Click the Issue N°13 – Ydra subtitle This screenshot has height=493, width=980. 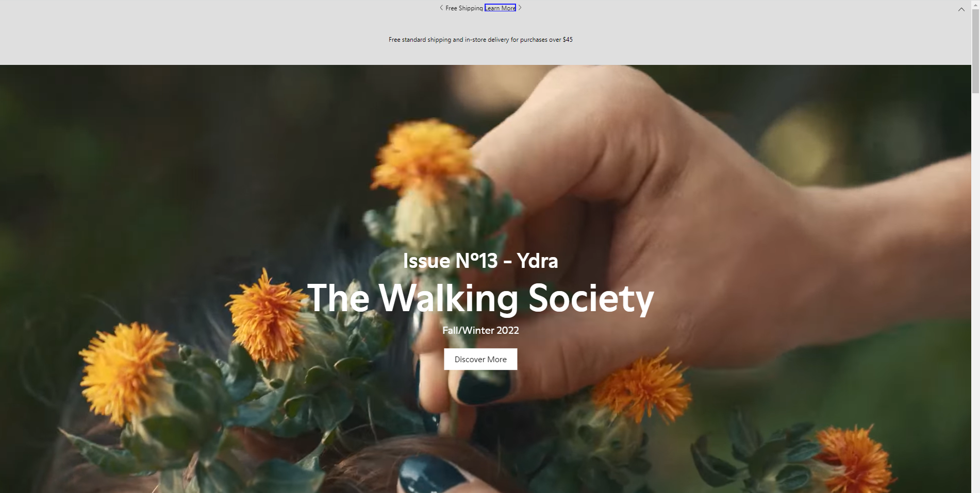(x=480, y=261)
